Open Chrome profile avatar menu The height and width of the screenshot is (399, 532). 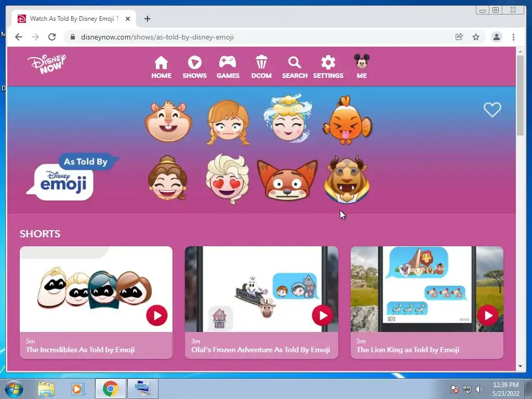(x=496, y=37)
